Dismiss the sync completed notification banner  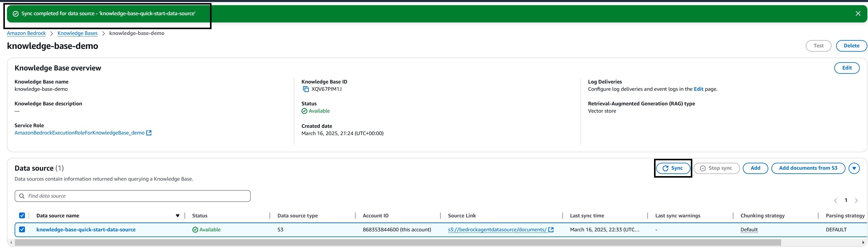tap(858, 13)
